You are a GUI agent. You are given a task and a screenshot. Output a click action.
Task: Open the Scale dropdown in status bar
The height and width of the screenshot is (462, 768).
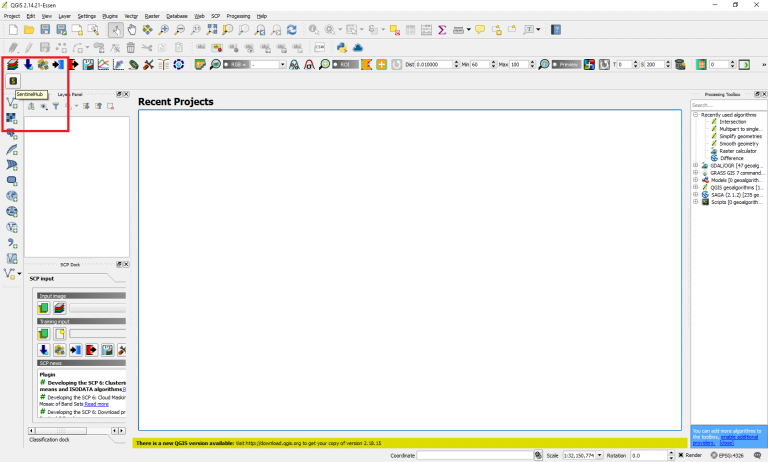[x=600, y=456]
